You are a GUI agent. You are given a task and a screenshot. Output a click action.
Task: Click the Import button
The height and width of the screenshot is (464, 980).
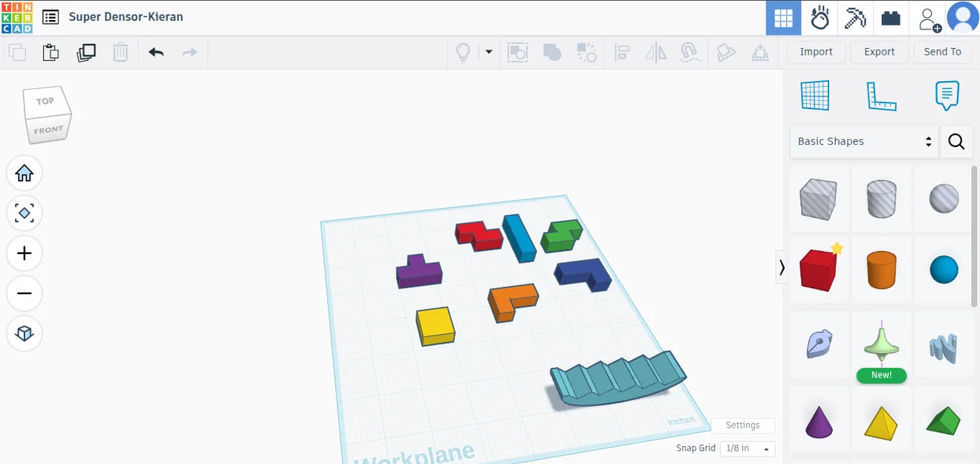(x=816, y=51)
